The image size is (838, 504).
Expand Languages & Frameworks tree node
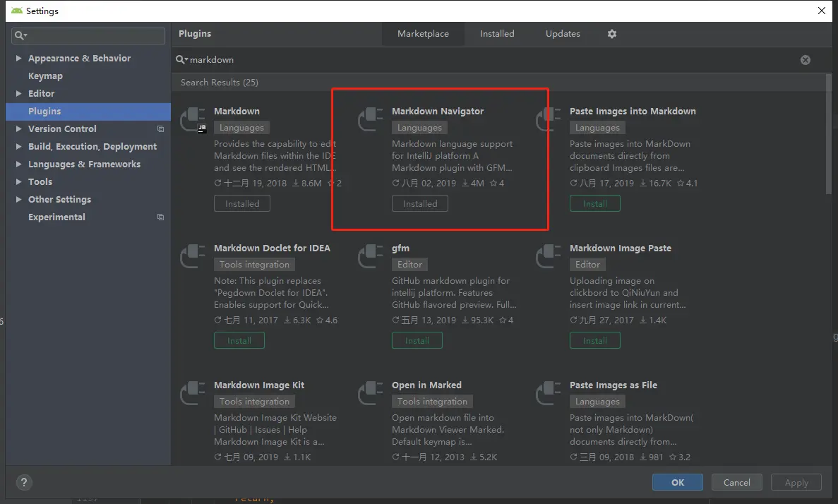(x=18, y=164)
